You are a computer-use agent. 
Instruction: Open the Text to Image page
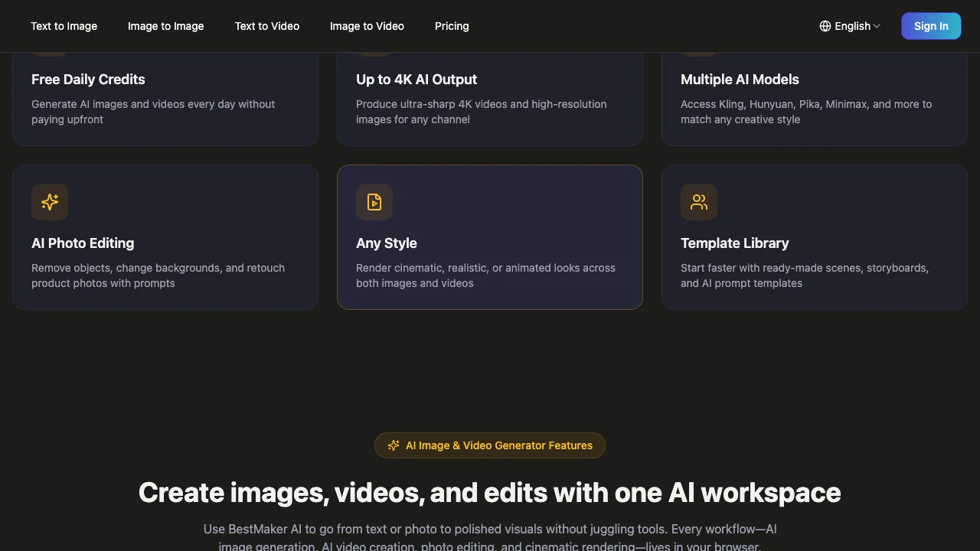[64, 25]
